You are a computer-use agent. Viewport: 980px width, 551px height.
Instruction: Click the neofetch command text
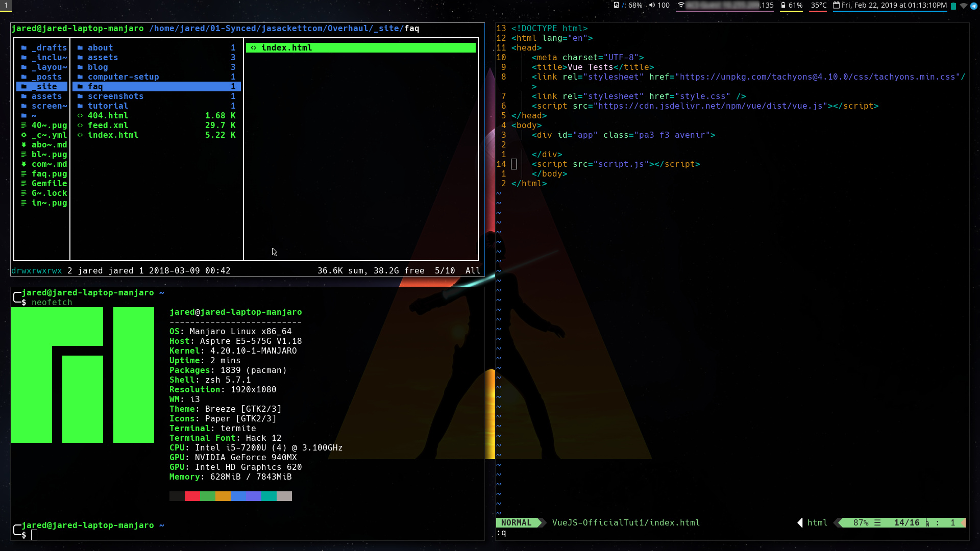(x=52, y=303)
